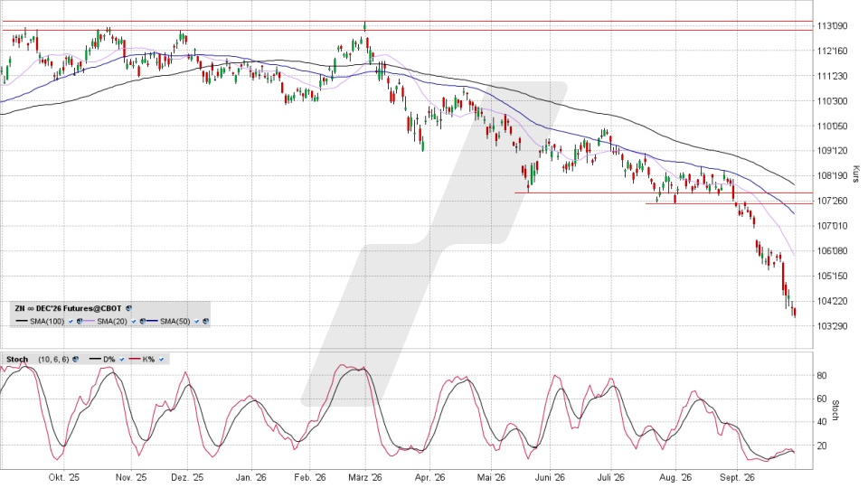
Task: Click the März '26 date axis label
Action: point(364,477)
